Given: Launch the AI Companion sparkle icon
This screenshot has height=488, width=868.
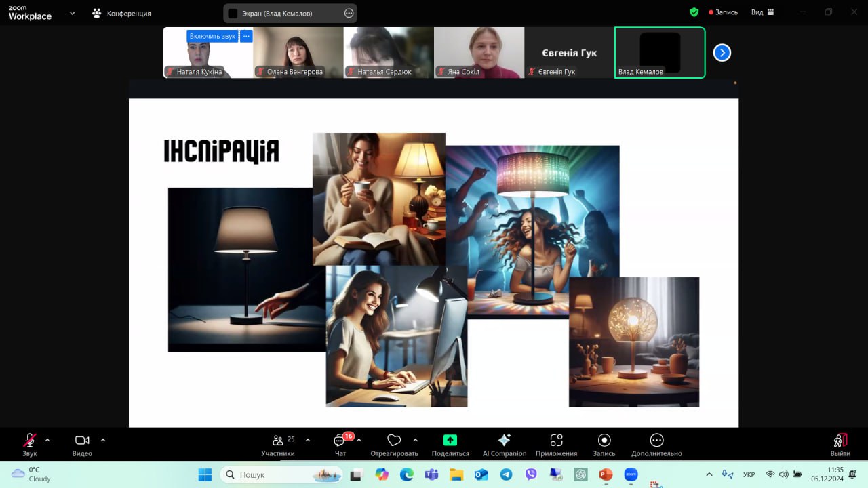Looking at the screenshot, I should [504, 441].
